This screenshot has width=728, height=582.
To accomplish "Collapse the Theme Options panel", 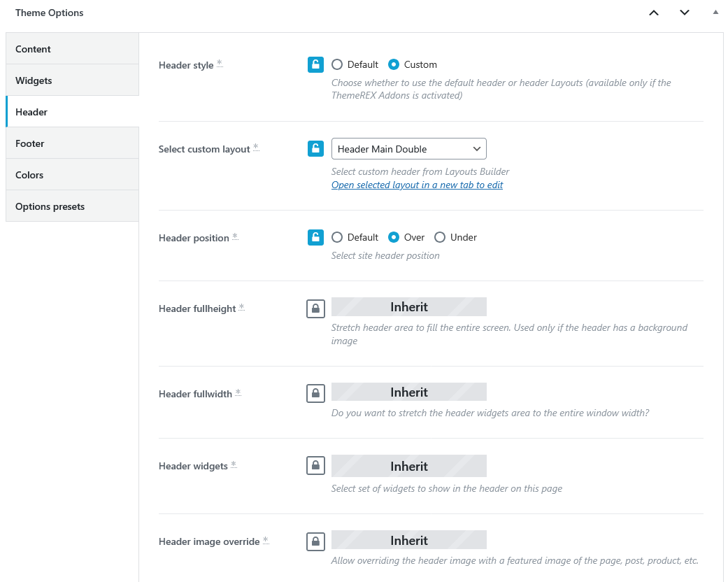I will (x=715, y=13).
